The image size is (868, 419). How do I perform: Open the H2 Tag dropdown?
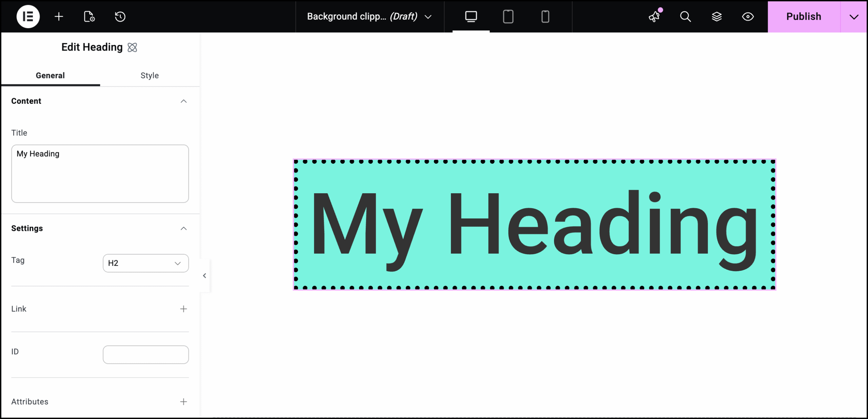click(x=145, y=263)
